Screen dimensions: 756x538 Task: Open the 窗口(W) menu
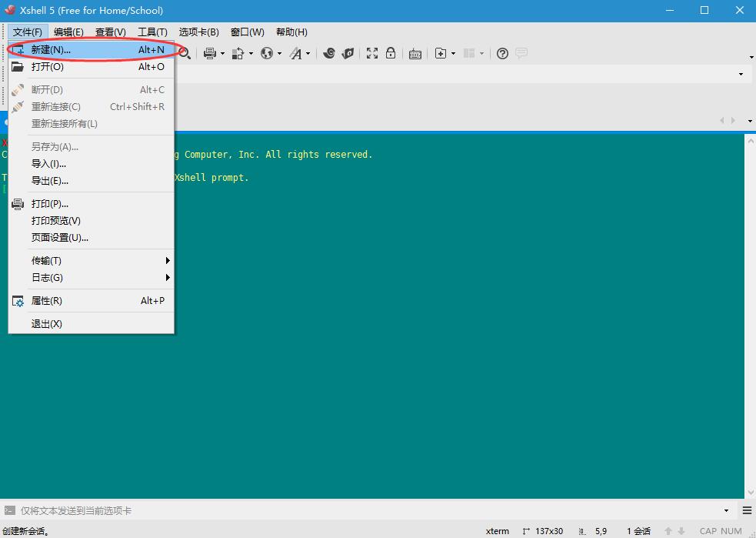tap(248, 32)
